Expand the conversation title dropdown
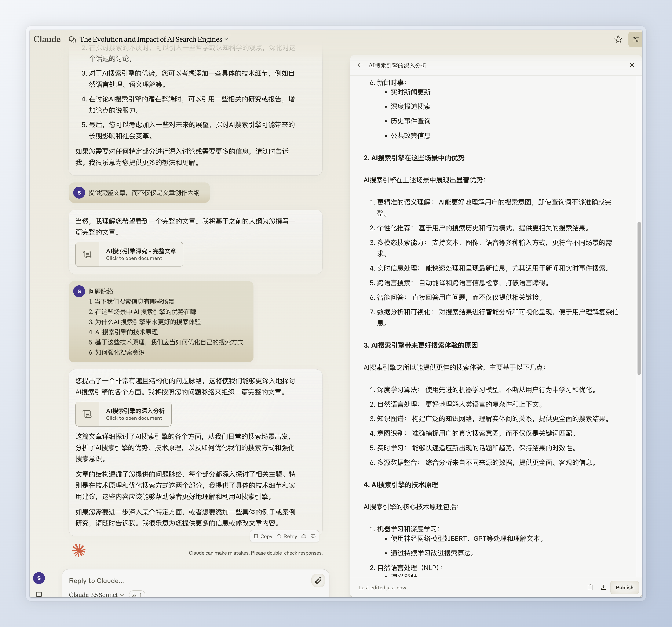Screen dimensions: 672x627 (226, 39)
